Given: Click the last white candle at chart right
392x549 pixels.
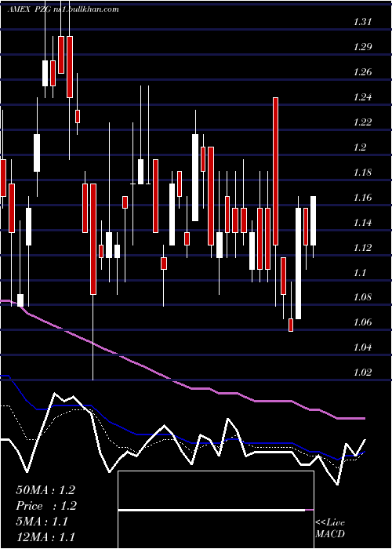Looking at the screenshot, I should [x=313, y=221].
